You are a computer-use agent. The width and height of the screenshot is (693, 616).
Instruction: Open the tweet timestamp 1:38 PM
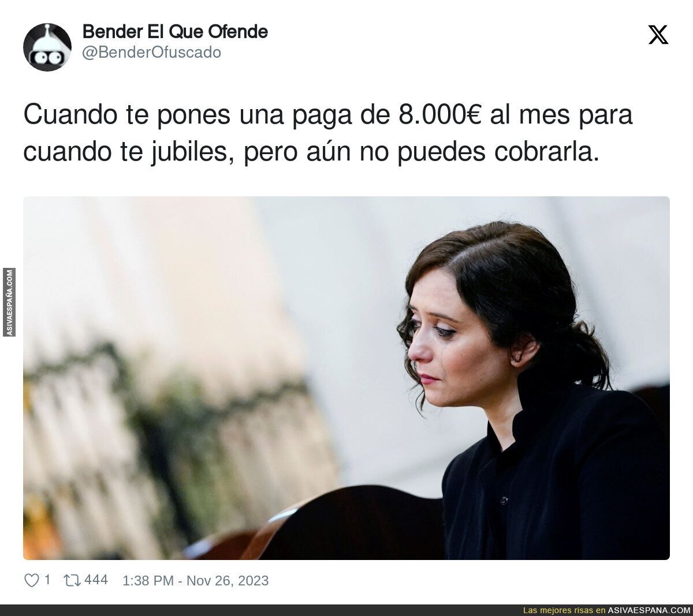[x=148, y=580]
